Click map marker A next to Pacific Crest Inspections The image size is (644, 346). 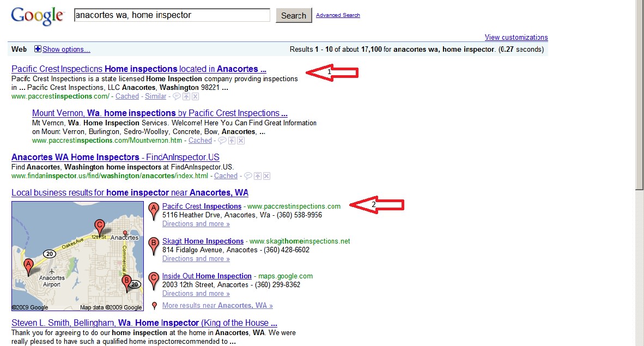pos(154,209)
